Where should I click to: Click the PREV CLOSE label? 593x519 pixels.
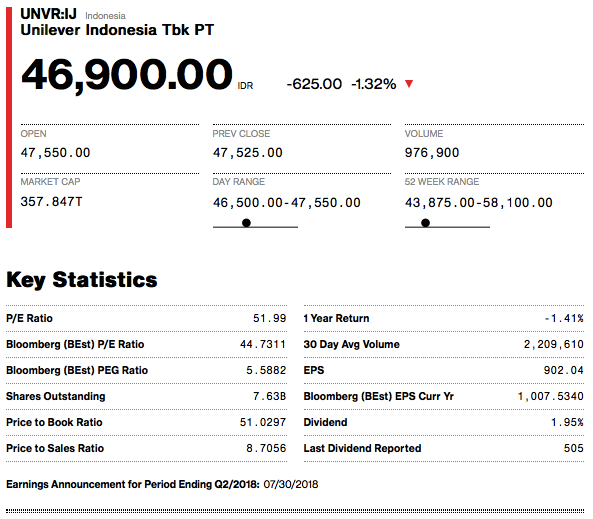tap(241, 134)
